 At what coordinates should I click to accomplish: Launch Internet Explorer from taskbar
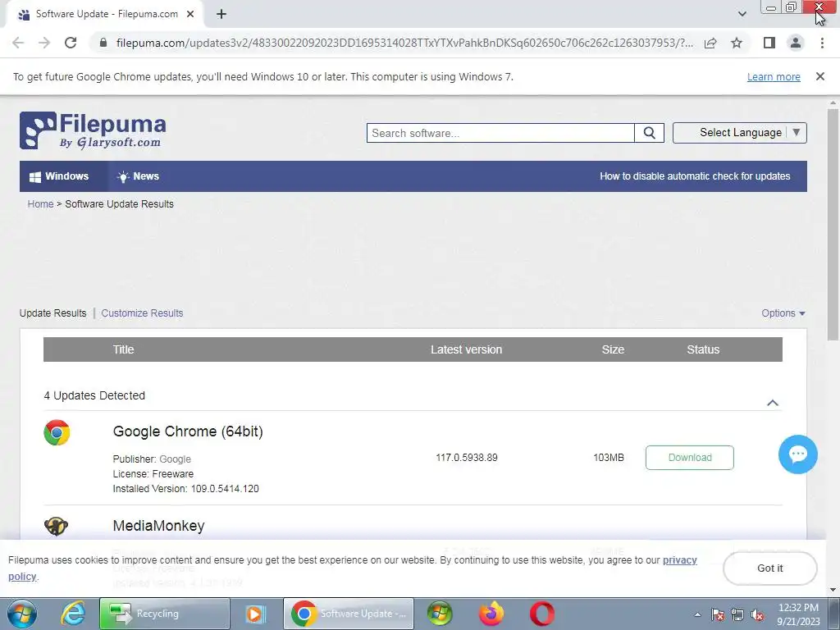(x=73, y=614)
